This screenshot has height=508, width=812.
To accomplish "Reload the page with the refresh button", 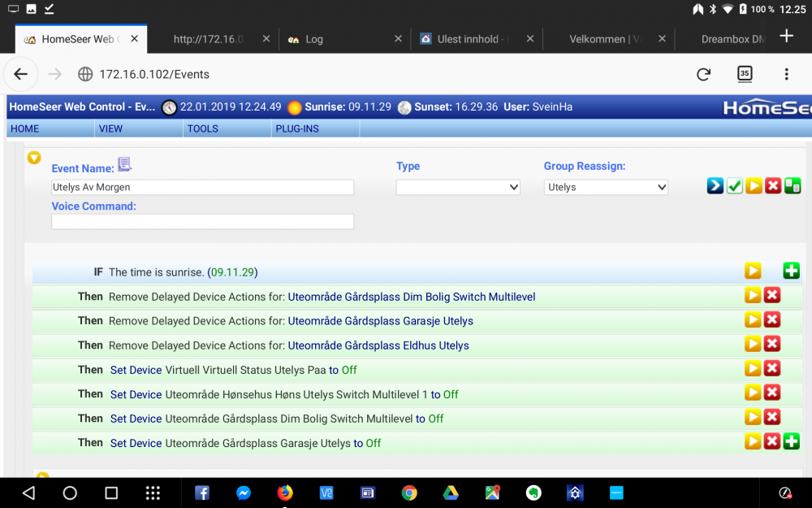I will point(703,74).
